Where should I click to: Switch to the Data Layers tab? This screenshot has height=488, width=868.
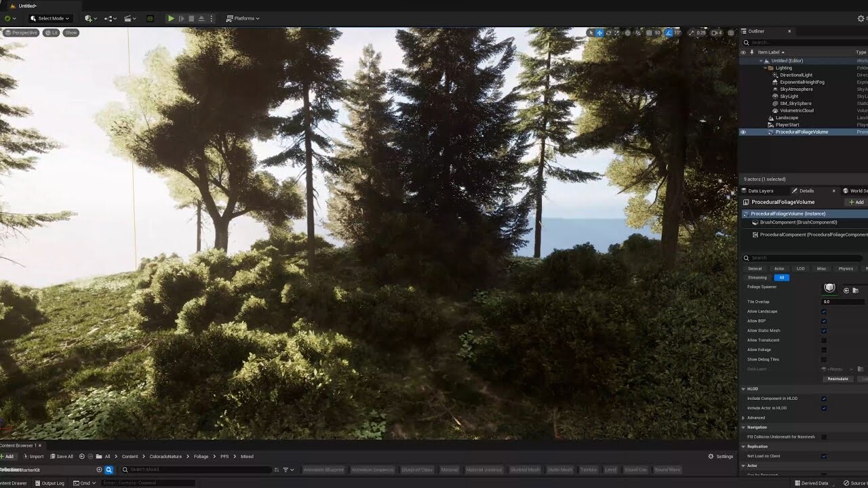point(760,191)
